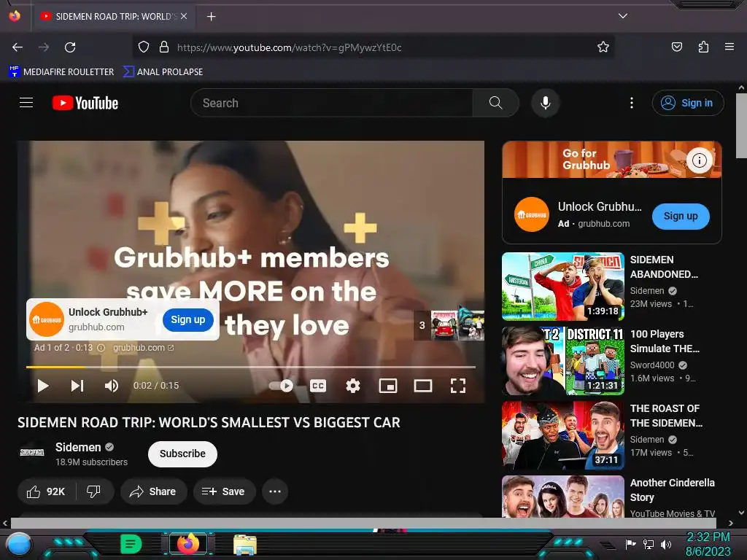This screenshot has height=560, width=747.
Task: Open a new tab with the plus icon
Action: (x=211, y=17)
